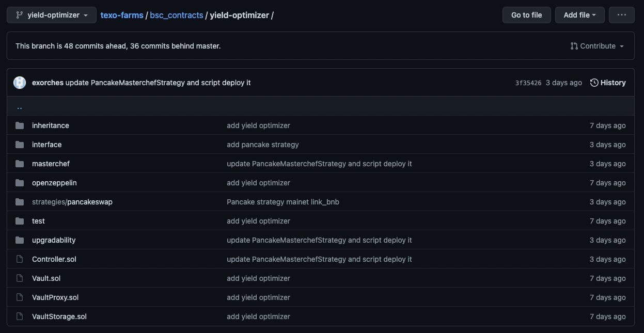Screen dimensions: 644x333
Task: Open the inheritance folder
Action: pos(51,125)
